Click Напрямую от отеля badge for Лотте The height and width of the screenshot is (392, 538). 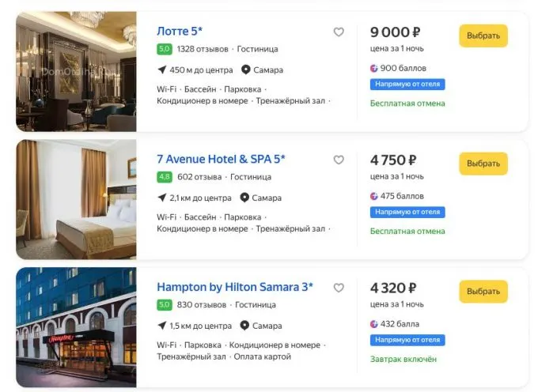[407, 85]
